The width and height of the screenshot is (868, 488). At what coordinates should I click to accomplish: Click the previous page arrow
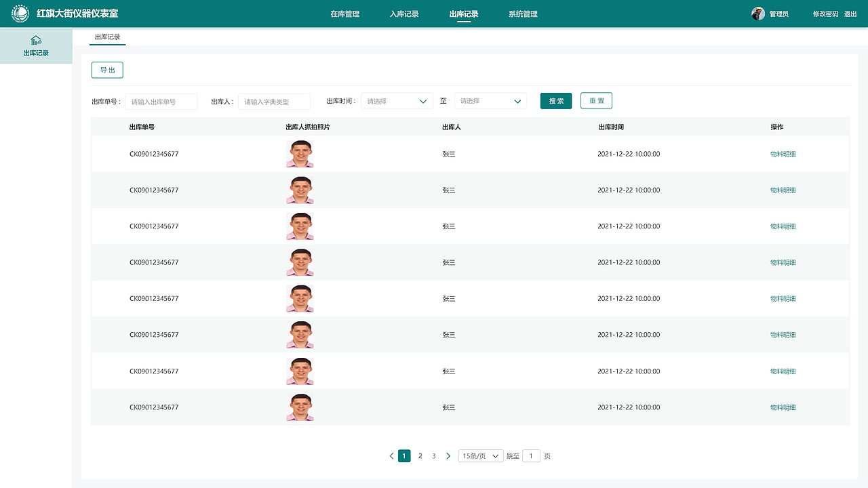[x=391, y=455]
